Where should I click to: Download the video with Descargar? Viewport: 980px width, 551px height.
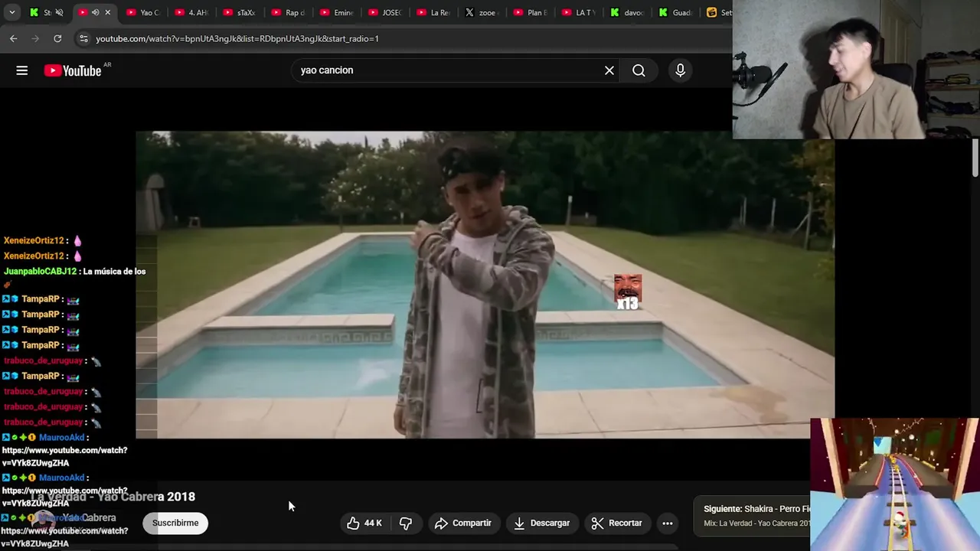tap(542, 523)
